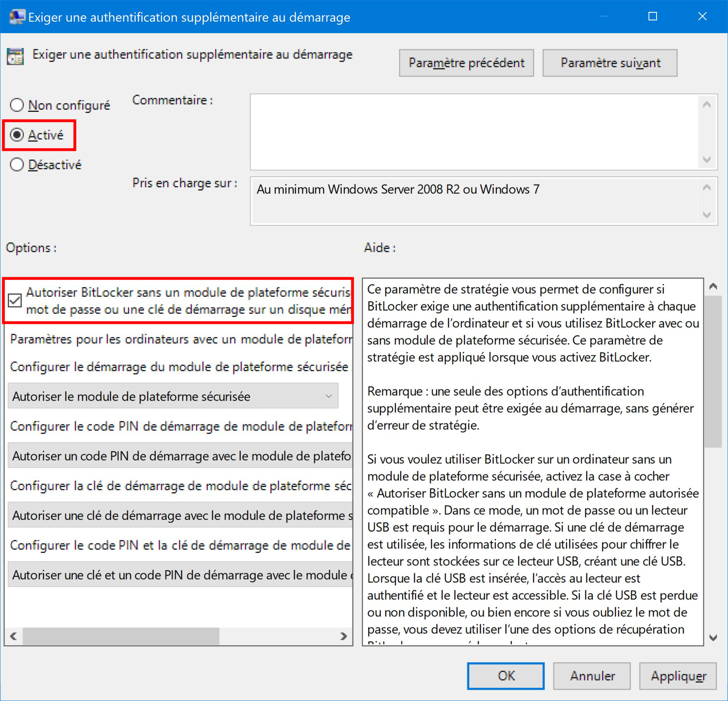Click the Options pane scroll right arrow
Viewport: 728px width, 701px height.
pos(344,636)
